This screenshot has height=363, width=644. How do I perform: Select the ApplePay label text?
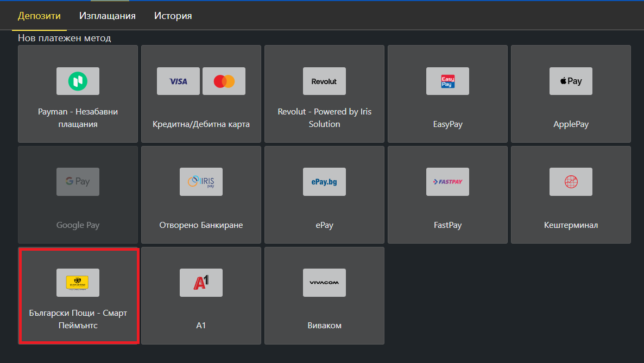[571, 124]
